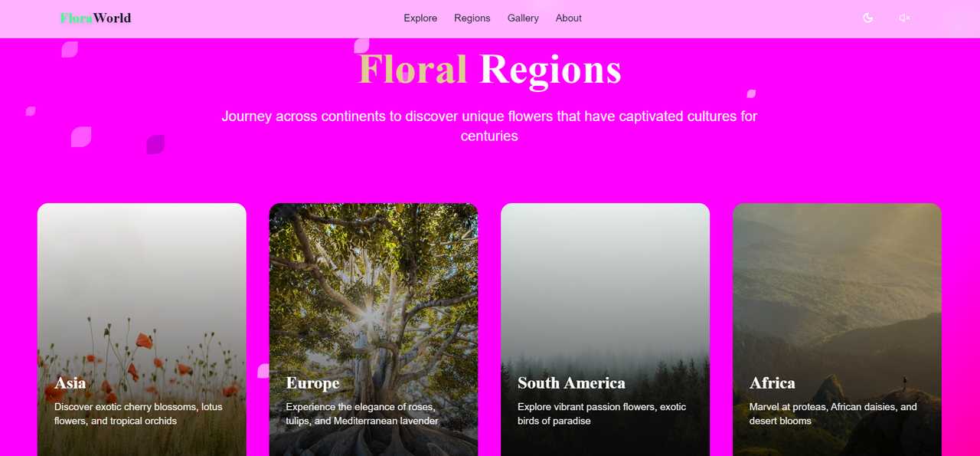This screenshot has height=456, width=980.
Task: Toggle dark mode with the moon icon
Action: click(867, 18)
